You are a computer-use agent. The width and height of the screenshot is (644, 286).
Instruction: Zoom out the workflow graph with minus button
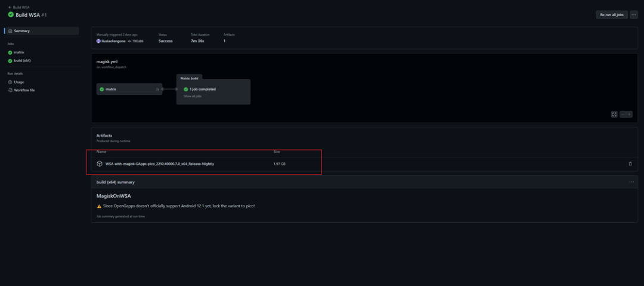pyautogui.click(x=623, y=114)
